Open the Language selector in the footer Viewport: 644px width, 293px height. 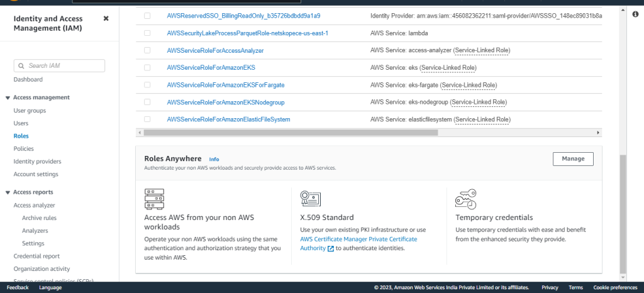click(50, 287)
